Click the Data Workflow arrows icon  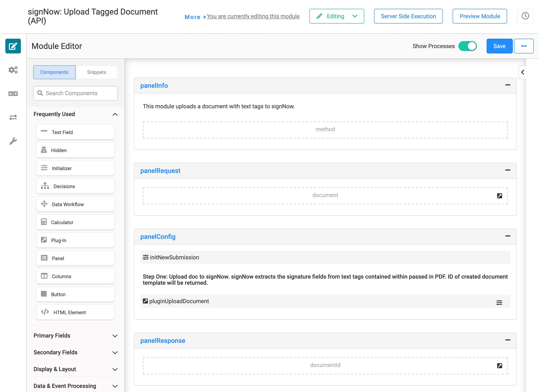click(44, 204)
